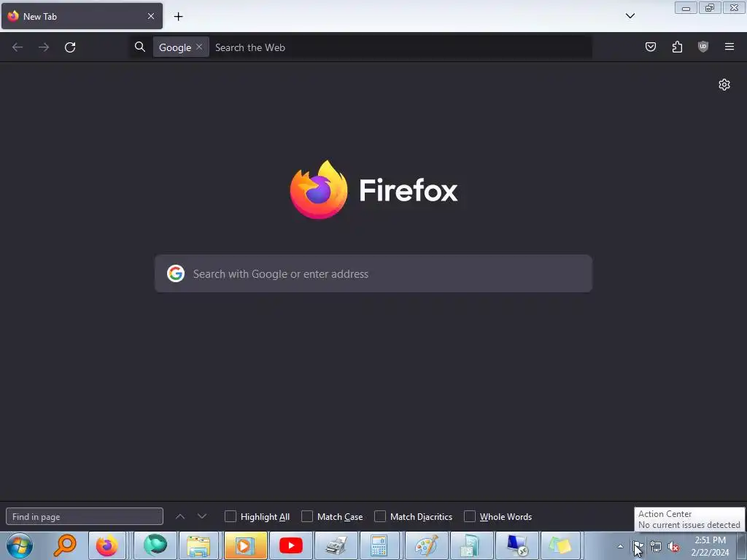Open the Paint palette taskbar icon

(426, 545)
